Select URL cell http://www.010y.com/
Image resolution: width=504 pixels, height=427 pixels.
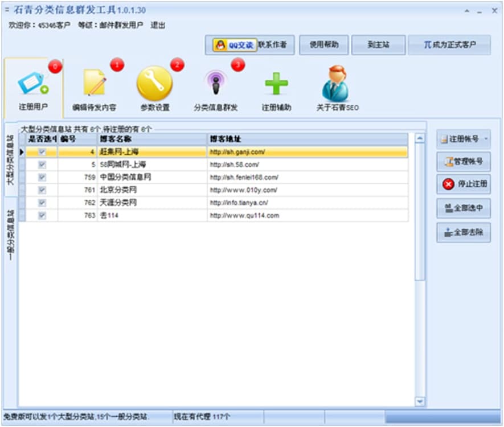click(x=308, y=190)
